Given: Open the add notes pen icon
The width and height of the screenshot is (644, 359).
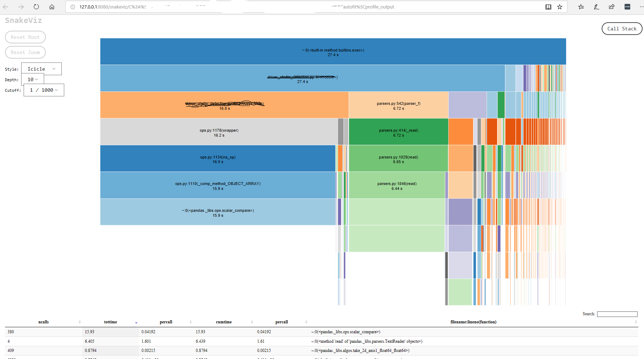Looking at the screenshot, I should coord(596,7).
